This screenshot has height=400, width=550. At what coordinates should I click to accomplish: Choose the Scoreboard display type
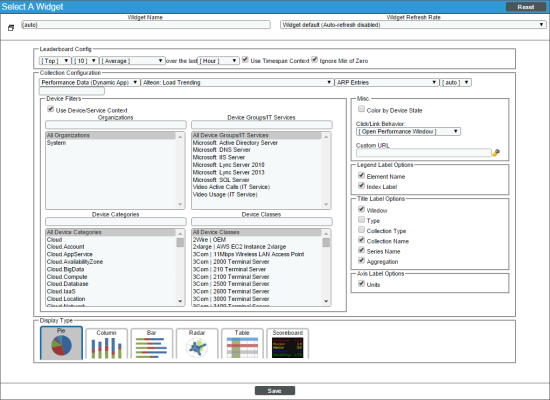click(x=288, y=344)
